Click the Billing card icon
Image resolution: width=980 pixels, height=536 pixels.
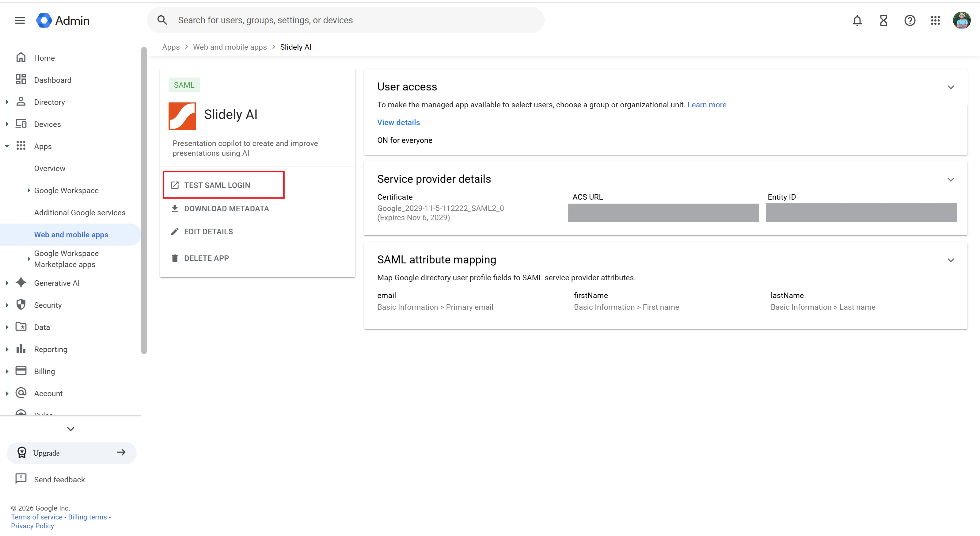21,371
